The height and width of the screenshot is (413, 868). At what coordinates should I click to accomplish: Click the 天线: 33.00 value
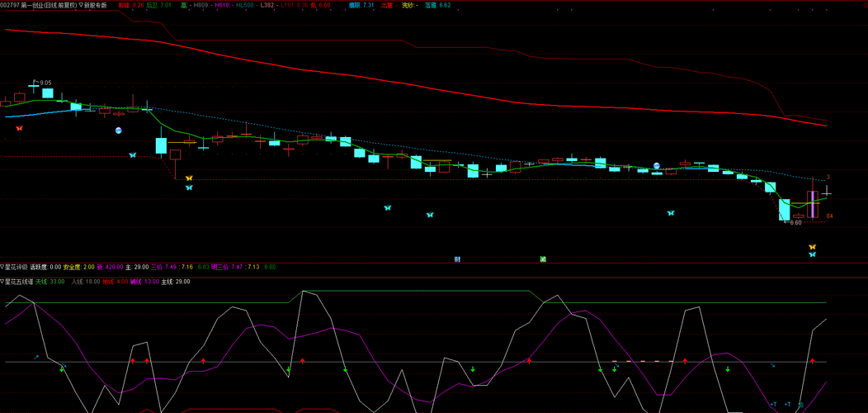pyautogui.click(x=50, y=281)
